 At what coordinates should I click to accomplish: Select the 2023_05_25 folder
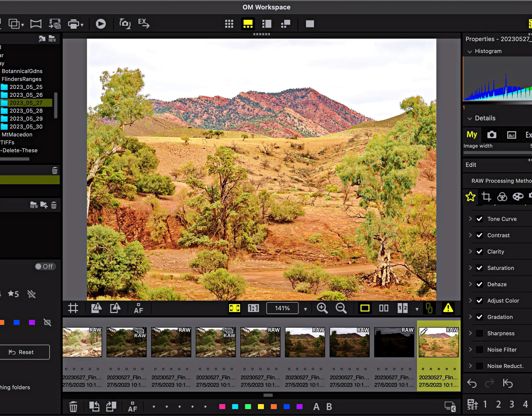26,87
